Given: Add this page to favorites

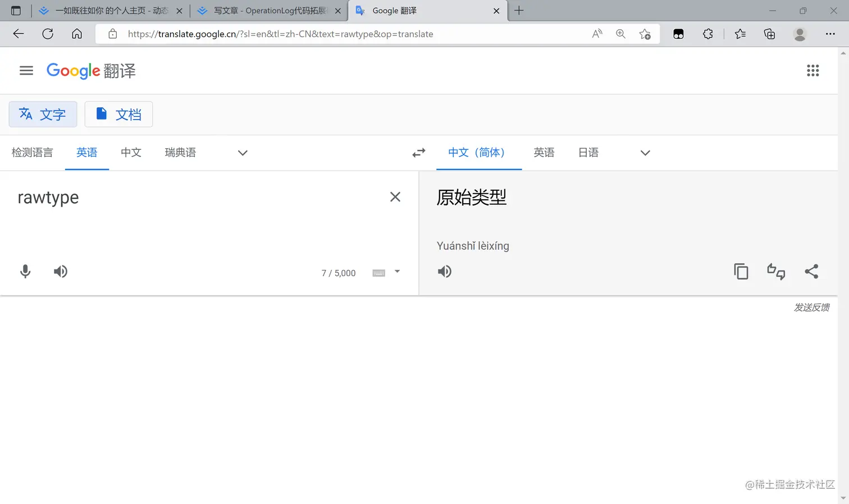Looking at the screenshot, I should (645, 34).
